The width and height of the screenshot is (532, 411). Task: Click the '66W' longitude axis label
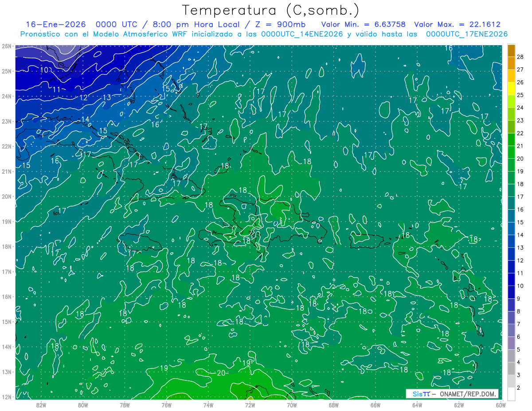(x=376, y=405)
